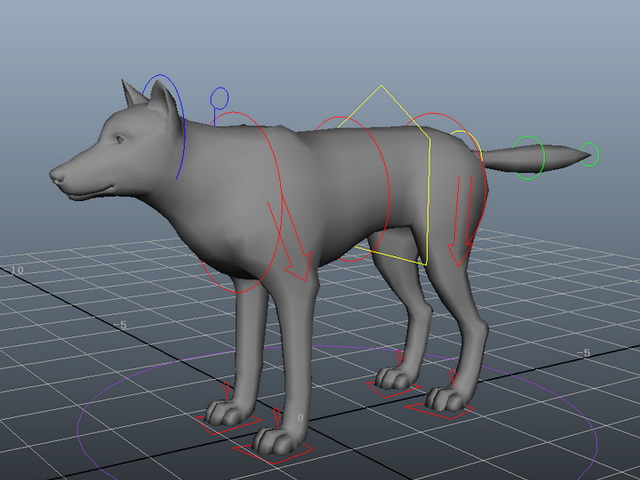Viewport: 640px width, 480px height.
Task: Click the grid origin label 0
Action: click(300, 417)
